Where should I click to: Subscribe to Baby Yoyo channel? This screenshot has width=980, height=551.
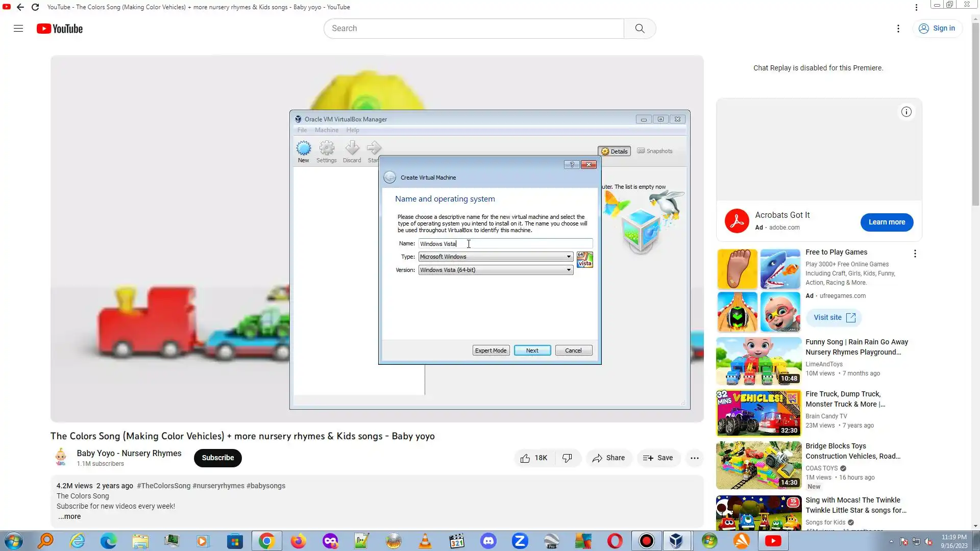pyautogui.click(x=217, y=458)
